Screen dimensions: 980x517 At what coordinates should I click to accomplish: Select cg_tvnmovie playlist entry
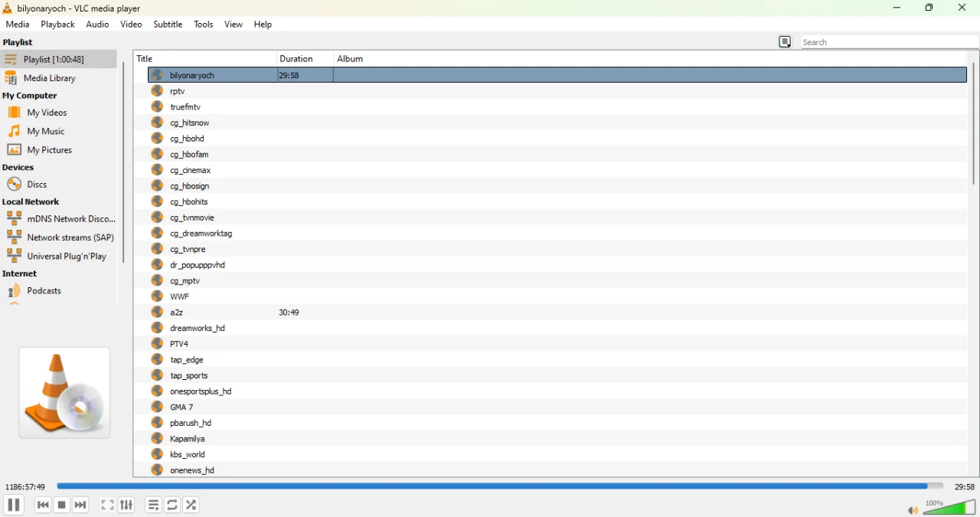click(557, 218)
